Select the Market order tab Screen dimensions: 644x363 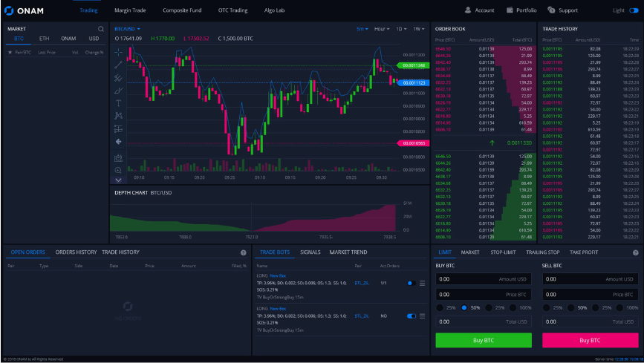click(470, 252)
